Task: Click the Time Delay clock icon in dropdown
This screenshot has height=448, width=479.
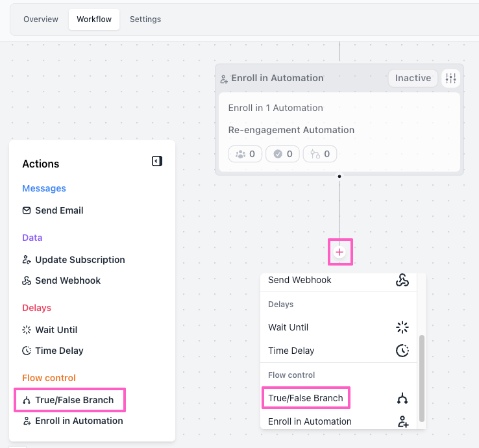Action: click(x=402, y=351)
